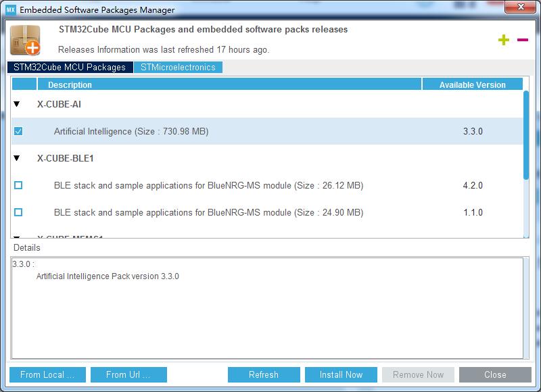Click the Description column header

70,84
